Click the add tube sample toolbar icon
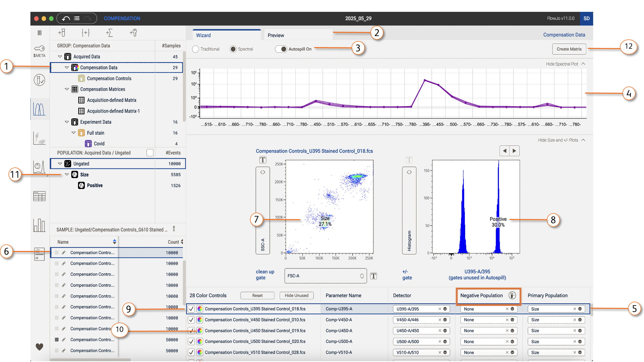 pos(62,33)
